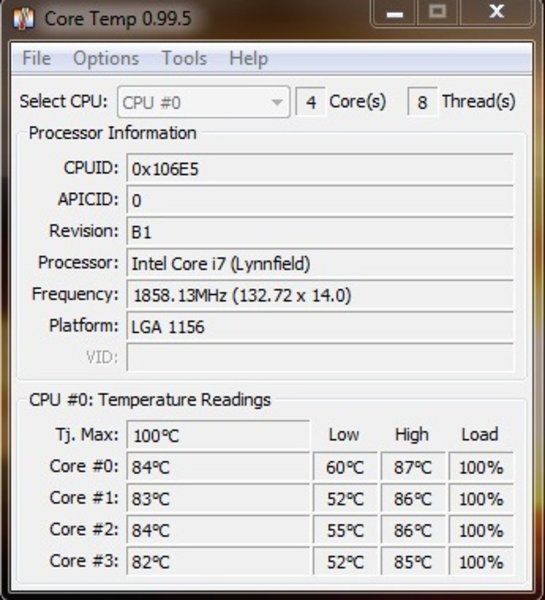Click Core #3 load value 100%

(x=481, y=561)
